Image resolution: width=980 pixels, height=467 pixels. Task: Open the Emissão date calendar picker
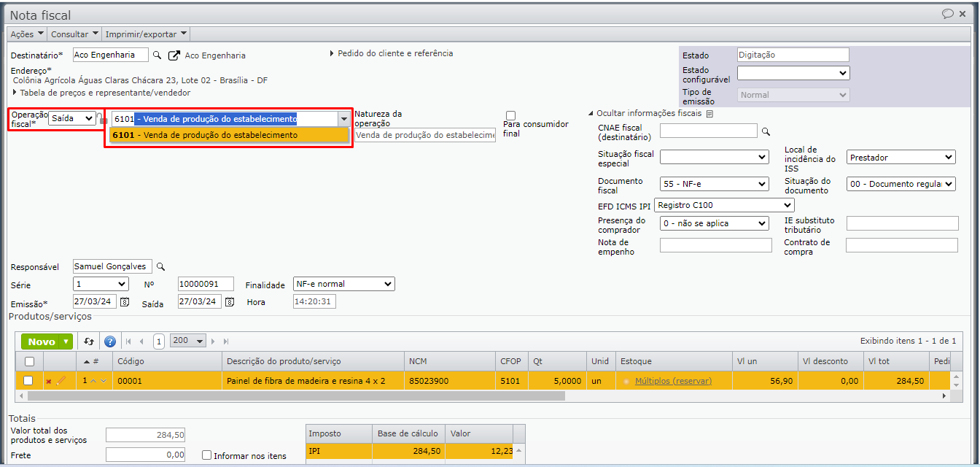(x=125, y=302)
